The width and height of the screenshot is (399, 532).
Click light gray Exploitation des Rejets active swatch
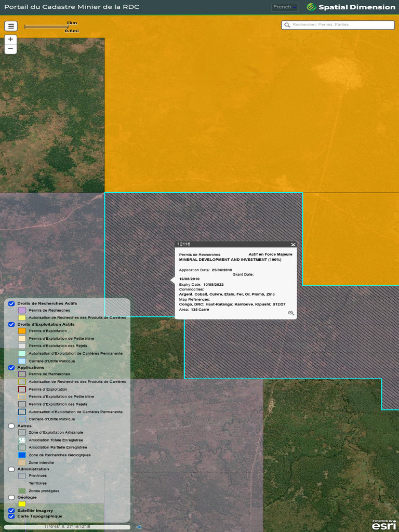[x=22, y=346]
